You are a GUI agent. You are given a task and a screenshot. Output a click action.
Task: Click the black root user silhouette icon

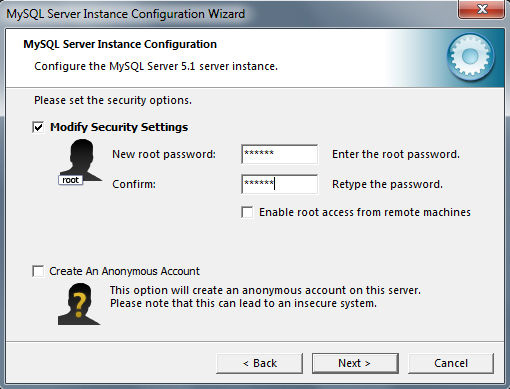point(81,160)
